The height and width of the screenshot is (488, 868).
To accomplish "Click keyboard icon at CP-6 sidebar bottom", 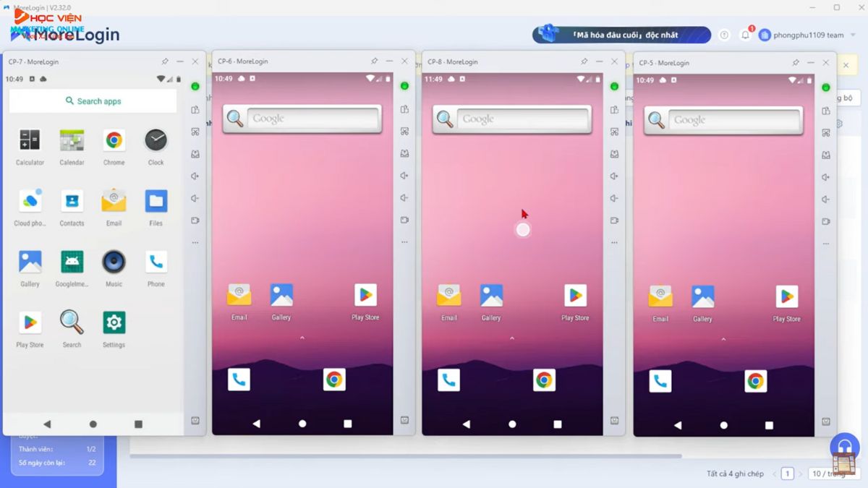I will coord(404,420).
